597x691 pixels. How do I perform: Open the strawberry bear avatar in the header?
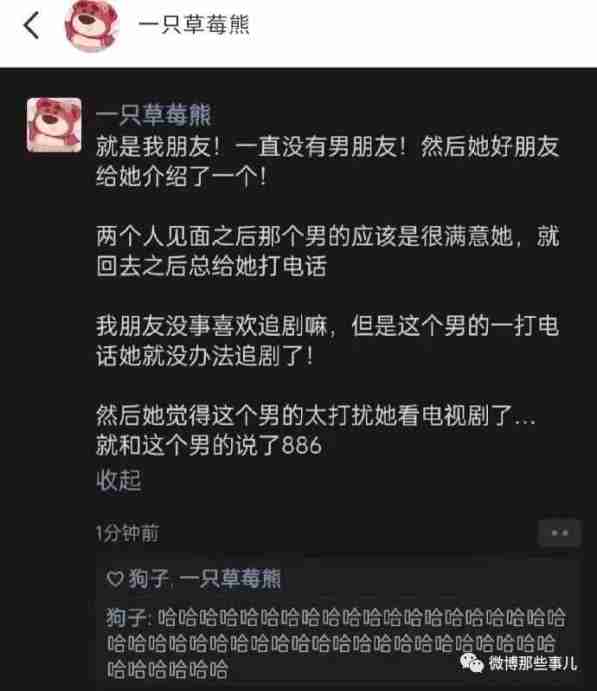[x=92, y=26]
